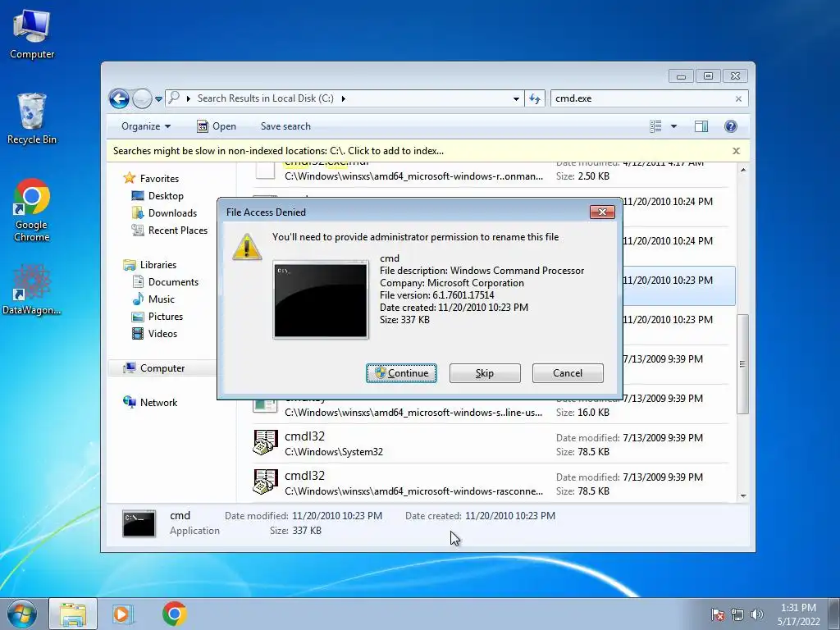The width and height of the screenshot is (840, 630).
Task: Select cmdl32 in C:\Windows\System32
Action: [491, 444]
